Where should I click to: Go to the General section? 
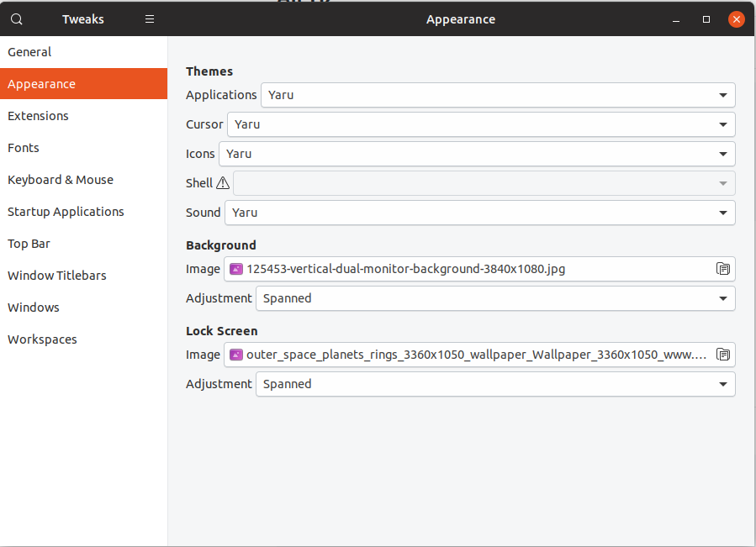click(x=29, y=52)
